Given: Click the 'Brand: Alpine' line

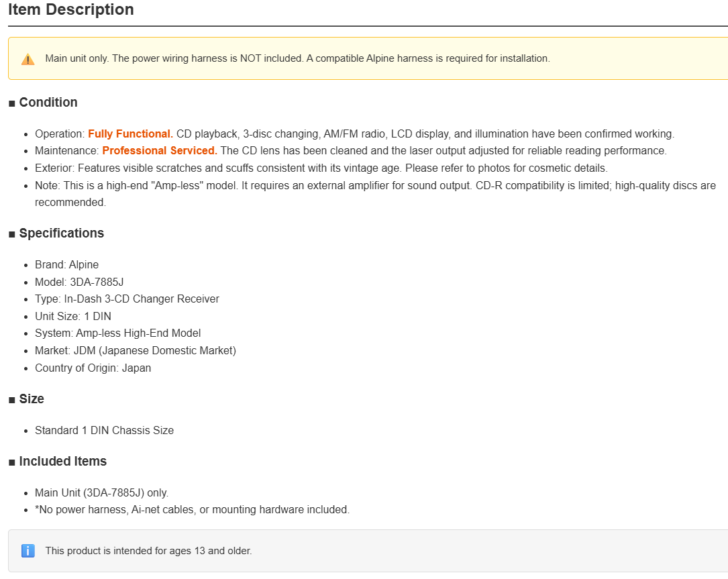Looking at the screenshot, I should pyautogui.click(x=67, y=264).
